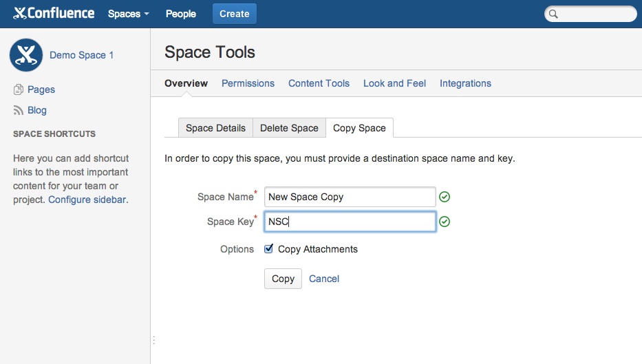Collapse the sidebar using the resize handle
The width and height of the screenshot is (642, 364).
coord(153,340)
